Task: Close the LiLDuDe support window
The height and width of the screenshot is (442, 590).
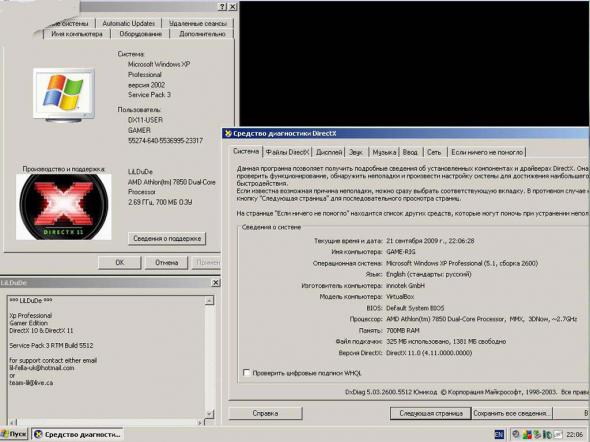Action: [215, 283]
